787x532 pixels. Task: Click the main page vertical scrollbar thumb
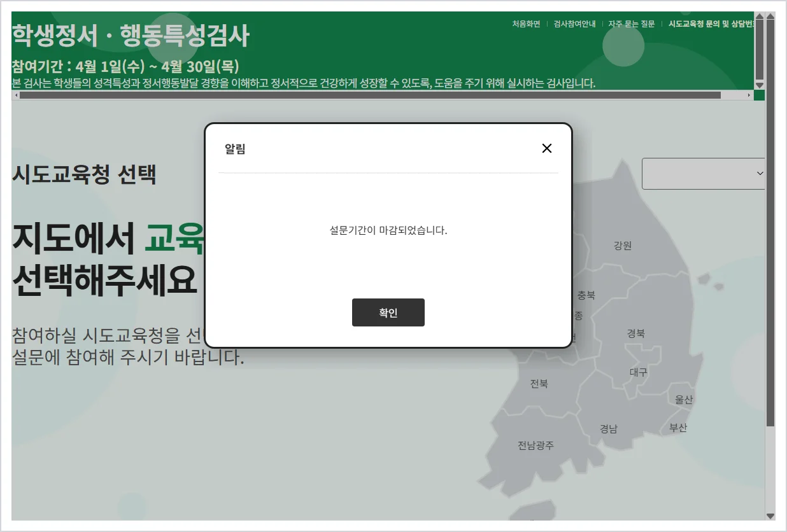point(770,223)
